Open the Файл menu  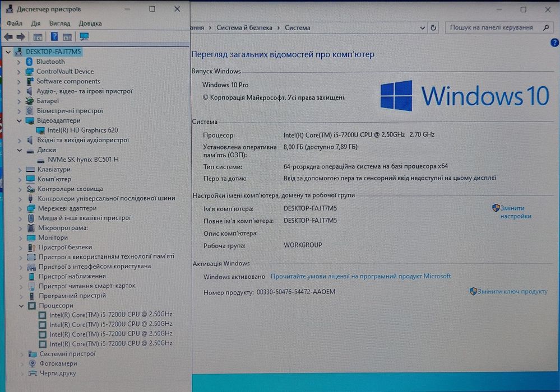click(x=14, y=24)
